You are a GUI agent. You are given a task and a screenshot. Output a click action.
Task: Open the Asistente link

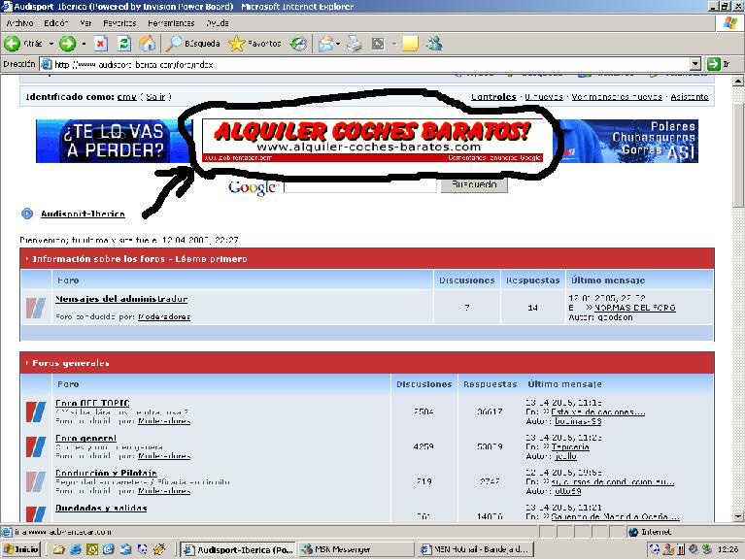[x=690, y=97]
